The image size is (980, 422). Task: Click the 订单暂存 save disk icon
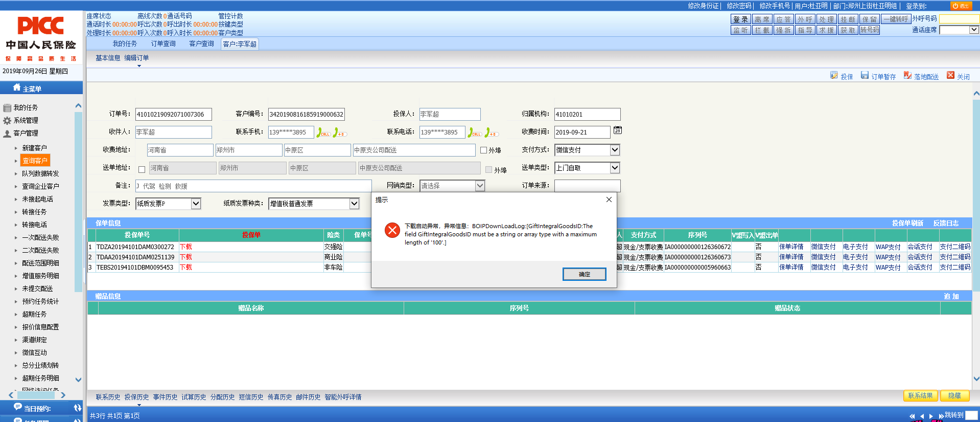[865, 76]
